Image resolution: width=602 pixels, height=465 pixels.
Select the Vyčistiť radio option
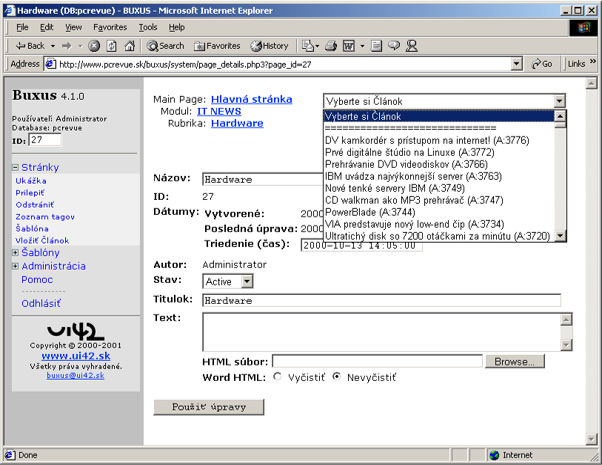click(x=278, y=377)
